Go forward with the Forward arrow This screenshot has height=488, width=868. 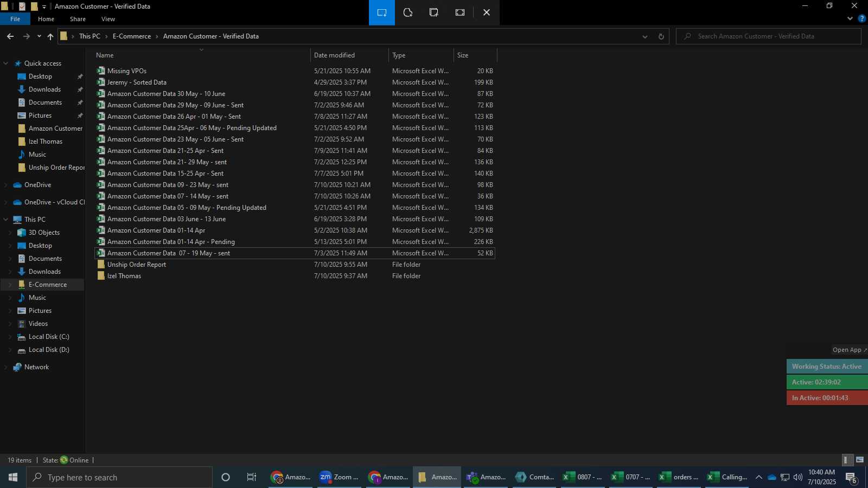26,36
